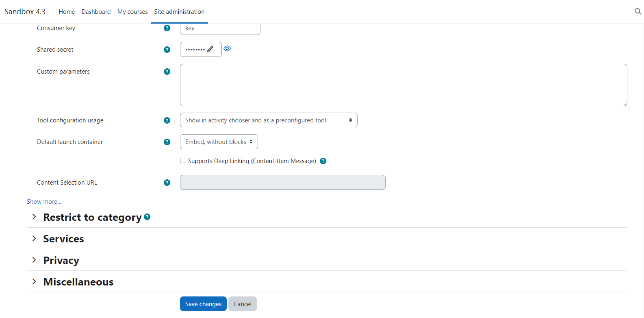Screen dimensions: 644x318
Task: Open the Tool configuration usage dropdown
Action: click(268, 120)
